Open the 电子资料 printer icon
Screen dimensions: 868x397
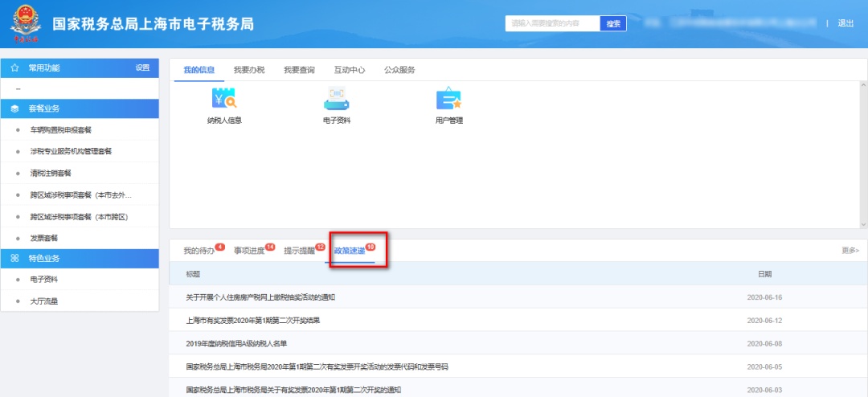click(x=337, y=99)
